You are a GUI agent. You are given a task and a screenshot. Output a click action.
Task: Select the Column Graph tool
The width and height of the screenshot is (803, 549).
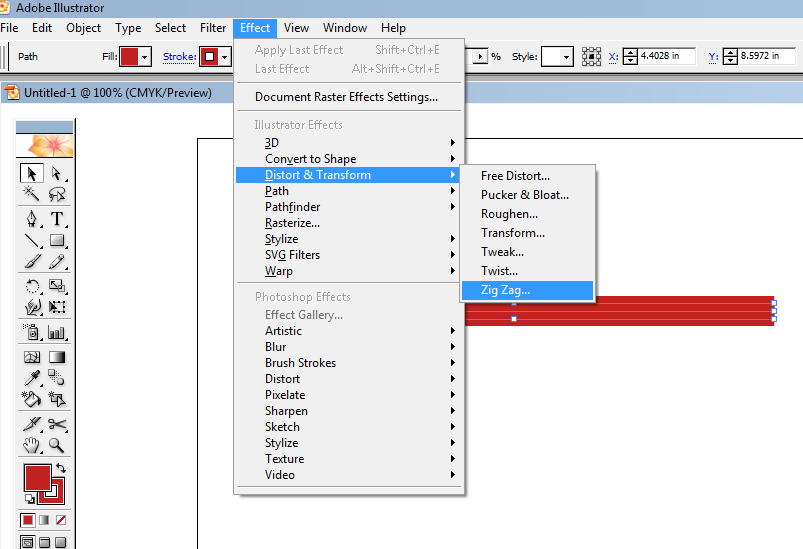click(57, 332)
